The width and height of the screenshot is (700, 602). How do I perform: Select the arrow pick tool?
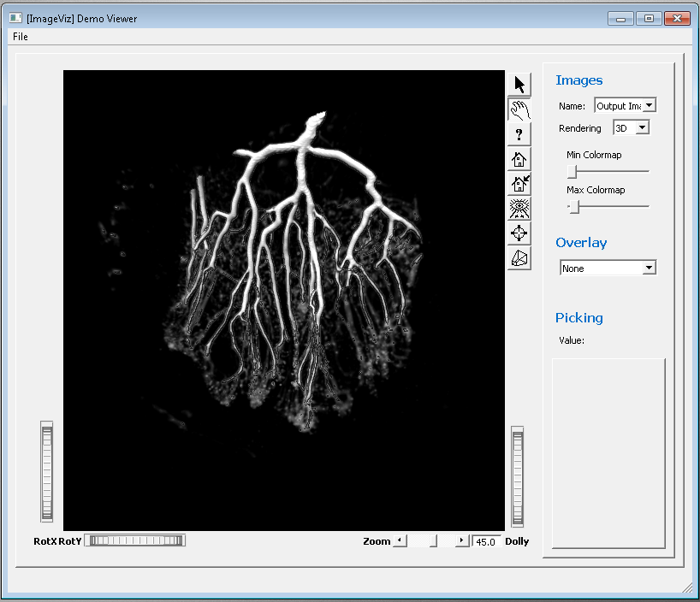pyautogui.click(x=519, y=85)
